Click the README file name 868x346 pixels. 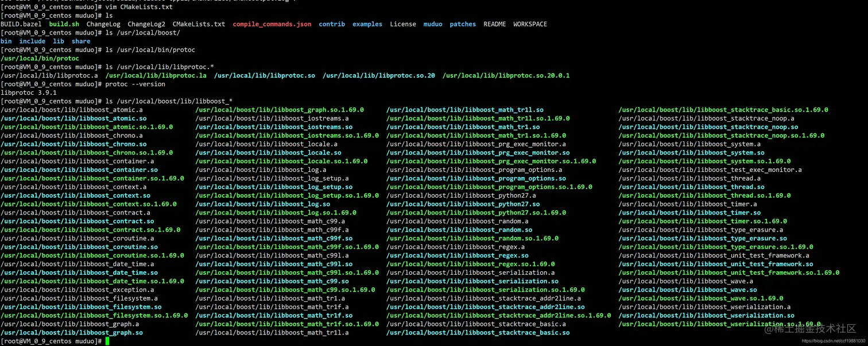(495, 24)
